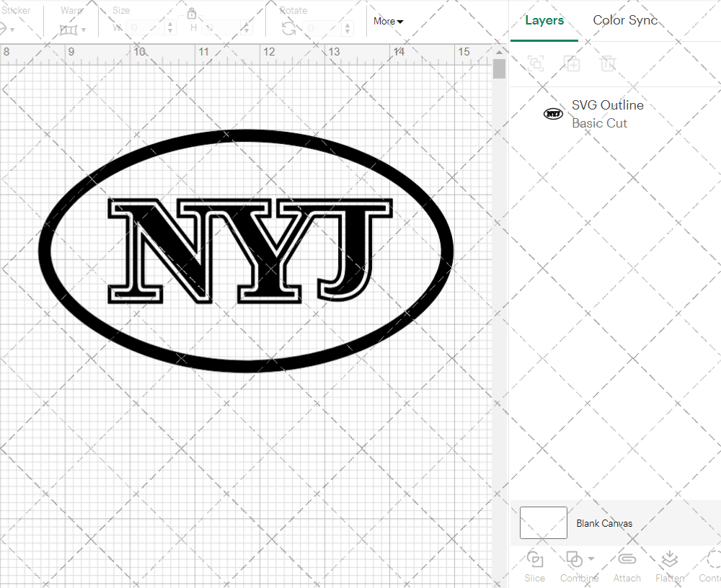Click the height stepper arrows
721x588 pixels.
[246, 28]
